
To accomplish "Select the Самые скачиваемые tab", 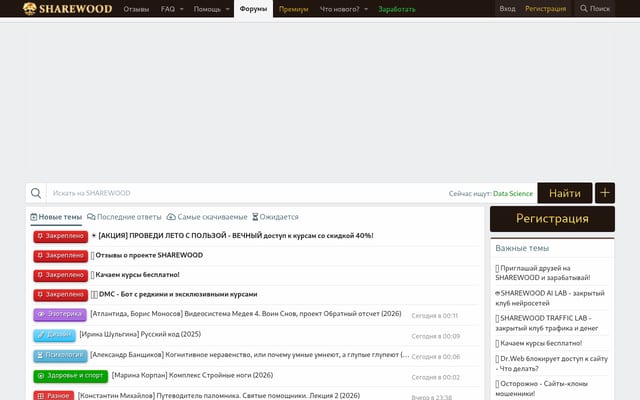I will [x=207, y=217].
